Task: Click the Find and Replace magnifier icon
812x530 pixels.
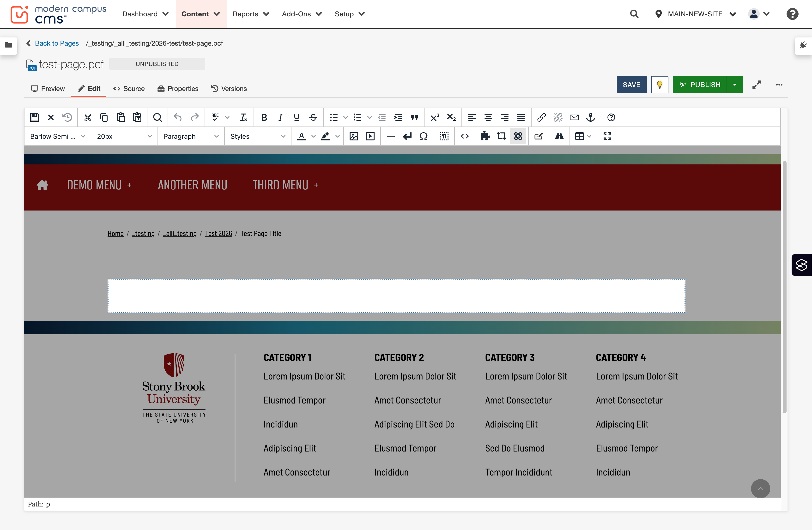Action: click(157, 117)
